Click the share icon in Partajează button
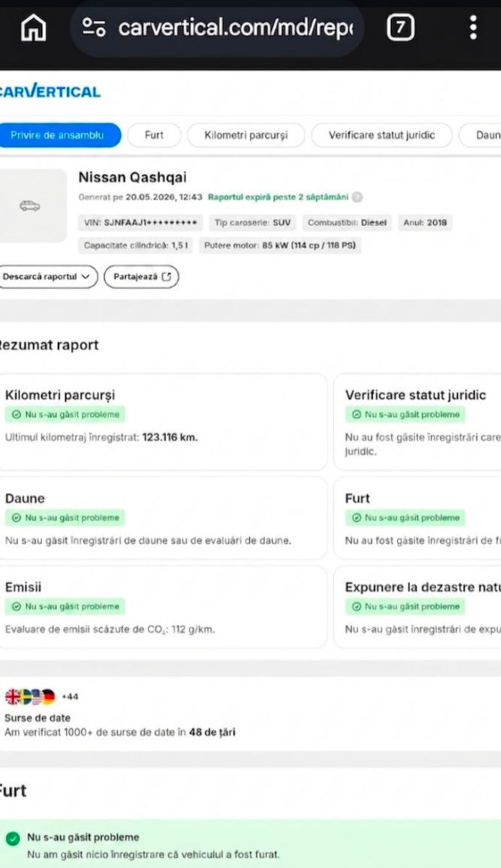This screenshot has height=868, width=501. coord(167,276)
